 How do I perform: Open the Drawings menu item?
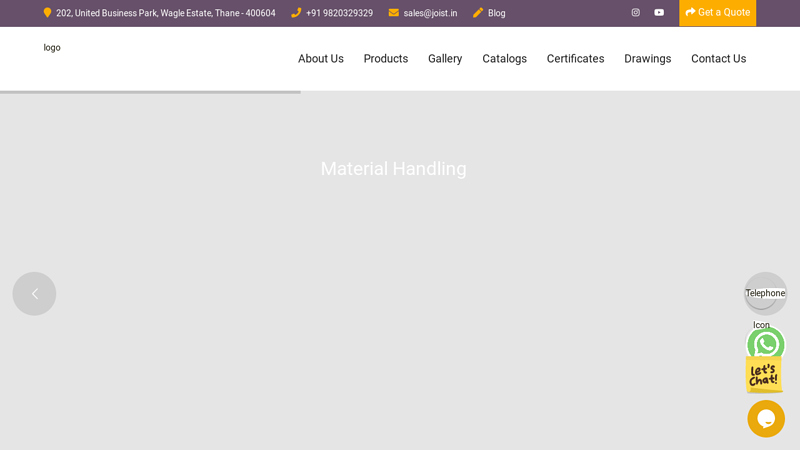tap(647, 59)
